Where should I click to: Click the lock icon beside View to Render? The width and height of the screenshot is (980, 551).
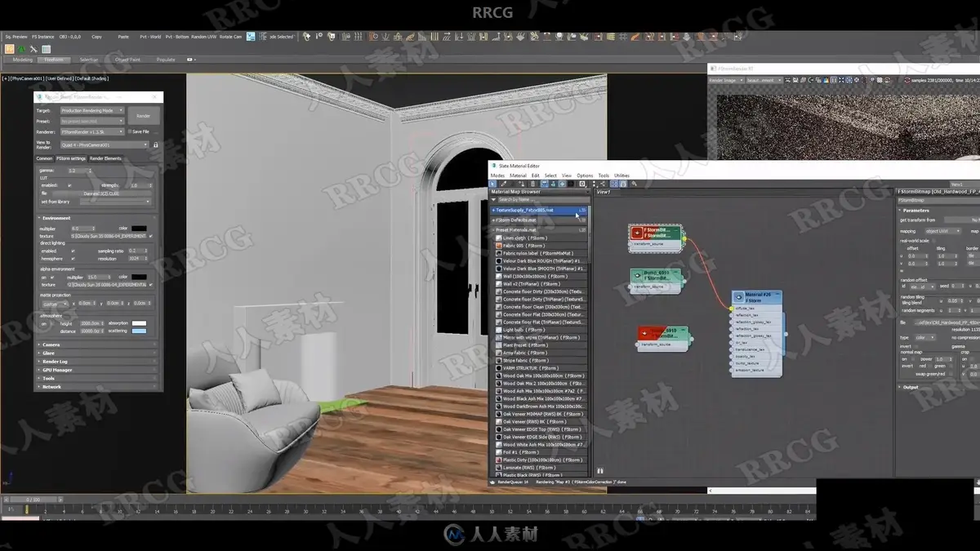tap(156, 145)
